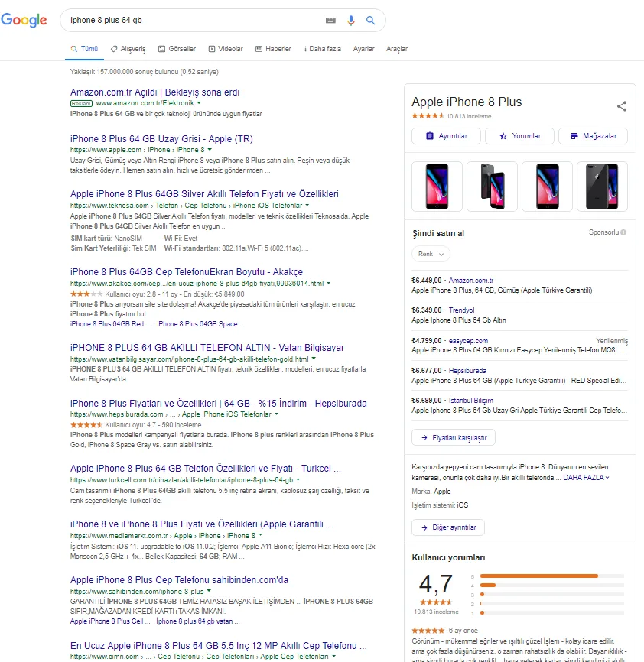
Task: Open sitelink iPhone 8 Plus 64GB Space
Action: (200, 324)
